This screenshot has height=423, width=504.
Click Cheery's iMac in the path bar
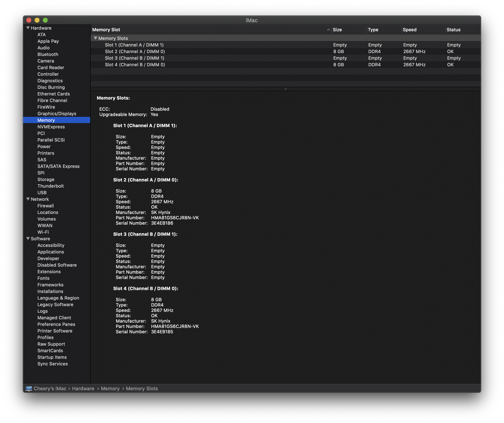click(x=50, y=389)
